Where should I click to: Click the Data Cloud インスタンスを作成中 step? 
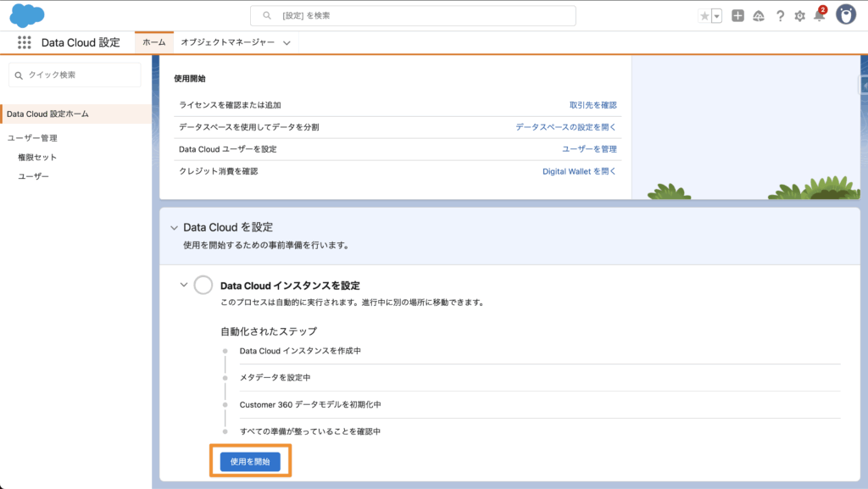coord(300,351)
